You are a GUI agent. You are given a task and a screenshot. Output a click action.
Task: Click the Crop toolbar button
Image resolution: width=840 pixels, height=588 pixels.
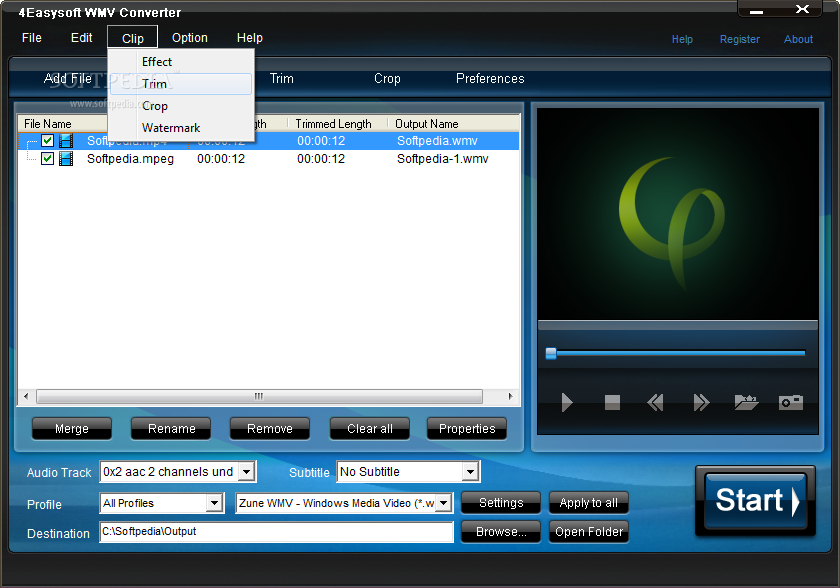click(x=387, y=79)
